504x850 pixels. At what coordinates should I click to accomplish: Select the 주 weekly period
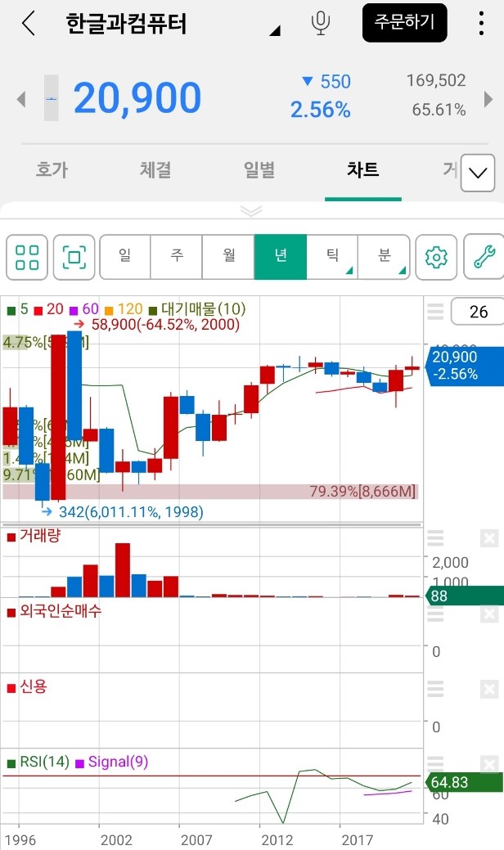coord(177,257)
